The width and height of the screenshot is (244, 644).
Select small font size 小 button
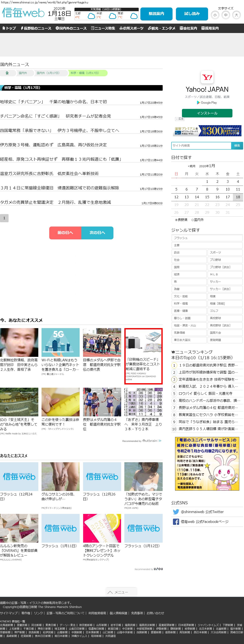tap(215, 15)
